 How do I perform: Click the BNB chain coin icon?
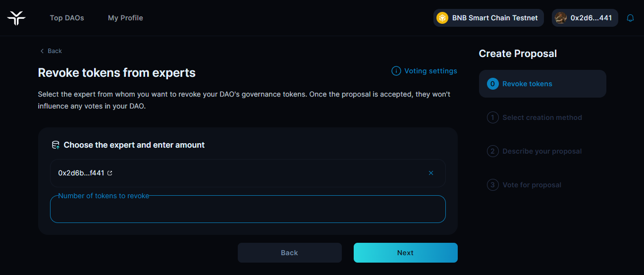tap(442, 18)
